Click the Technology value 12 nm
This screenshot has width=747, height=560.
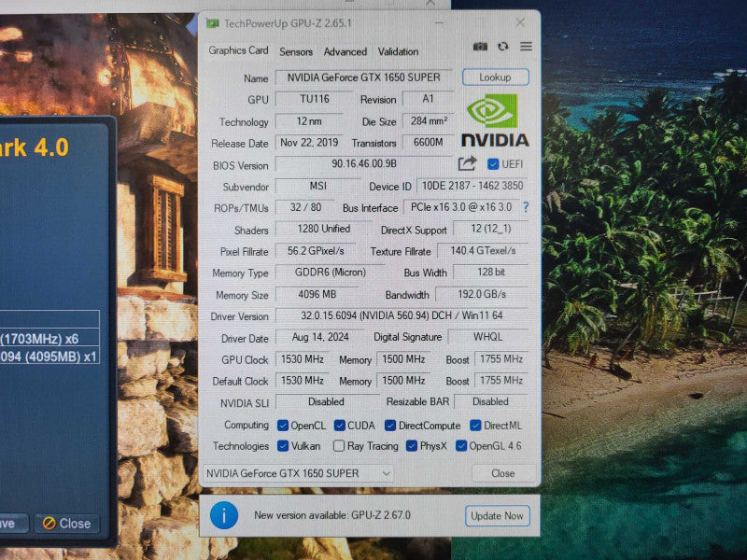click(x=309, y=121)
